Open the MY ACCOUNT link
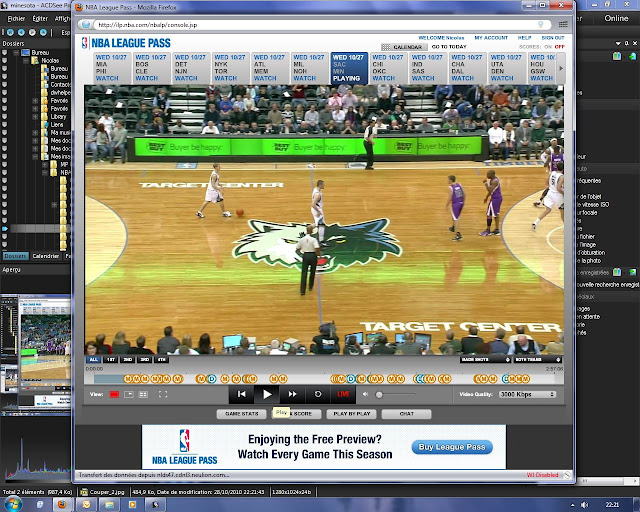The image size is (640, 512). coord(491,38)
